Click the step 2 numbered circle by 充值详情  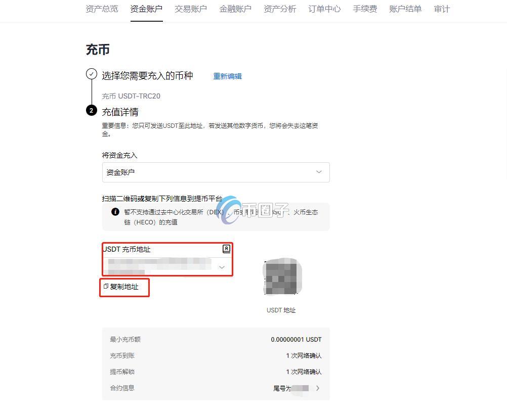coord(91,110)
